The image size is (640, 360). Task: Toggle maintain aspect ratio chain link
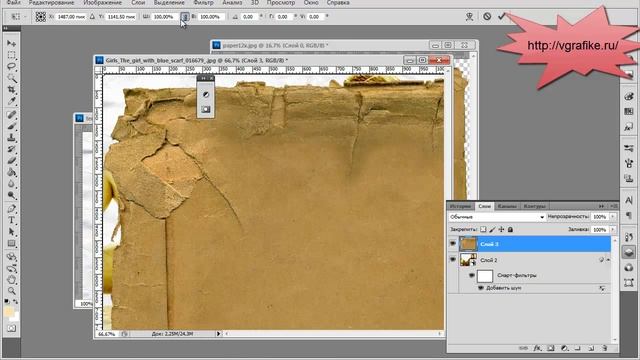(185, 17)
